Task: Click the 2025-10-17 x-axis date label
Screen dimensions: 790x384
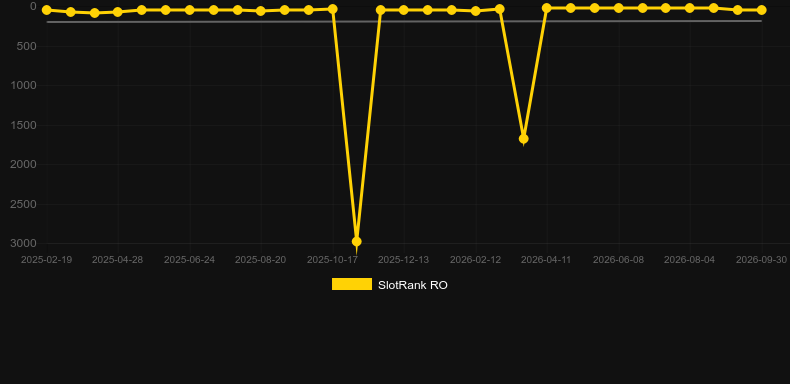Action: pos(333,260)
